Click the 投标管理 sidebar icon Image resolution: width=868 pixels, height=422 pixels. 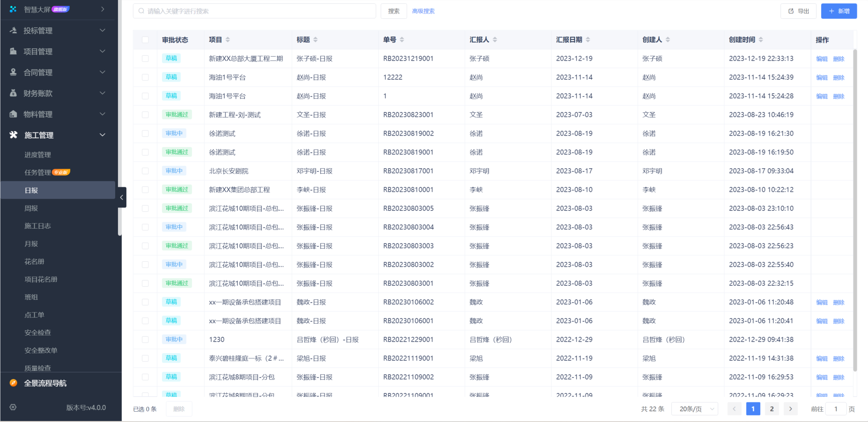click(x=14, y=30)
